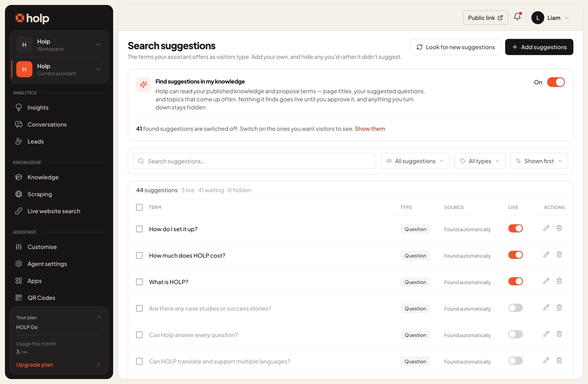Go to Live website search
The width and height of the screenshot is (588, 384).
(x=59, y=211)
